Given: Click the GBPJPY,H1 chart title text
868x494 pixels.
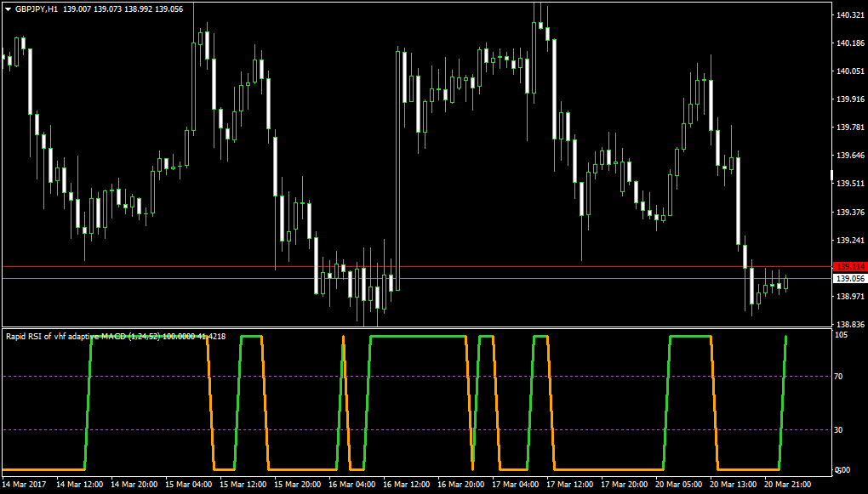Looking at the screenshot, I should click(36, 9).
